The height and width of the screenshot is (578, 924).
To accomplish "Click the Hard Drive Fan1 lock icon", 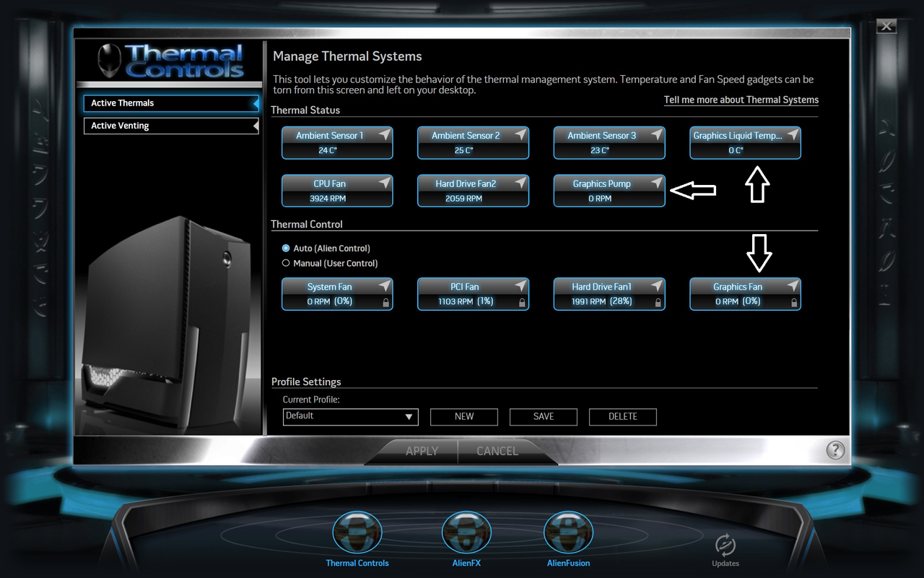I will tap(658, 303).
